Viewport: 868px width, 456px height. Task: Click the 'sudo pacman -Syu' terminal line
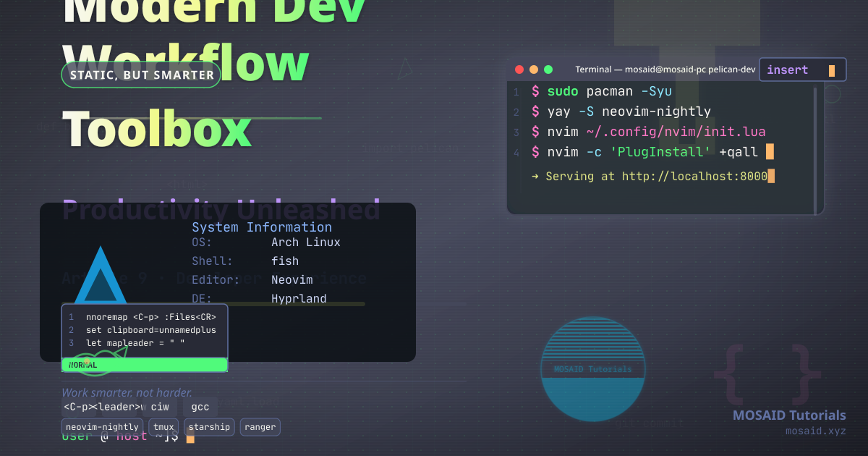point(602,91)
